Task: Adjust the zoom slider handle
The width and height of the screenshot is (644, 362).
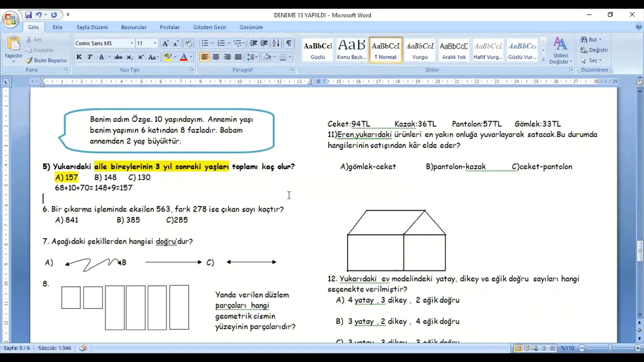Action: (610, 348)
